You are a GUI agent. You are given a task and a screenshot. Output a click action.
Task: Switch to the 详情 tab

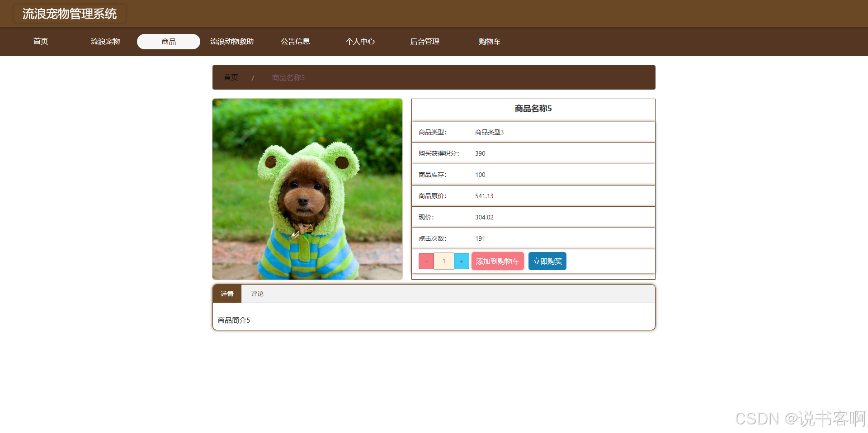coord(227,294)
